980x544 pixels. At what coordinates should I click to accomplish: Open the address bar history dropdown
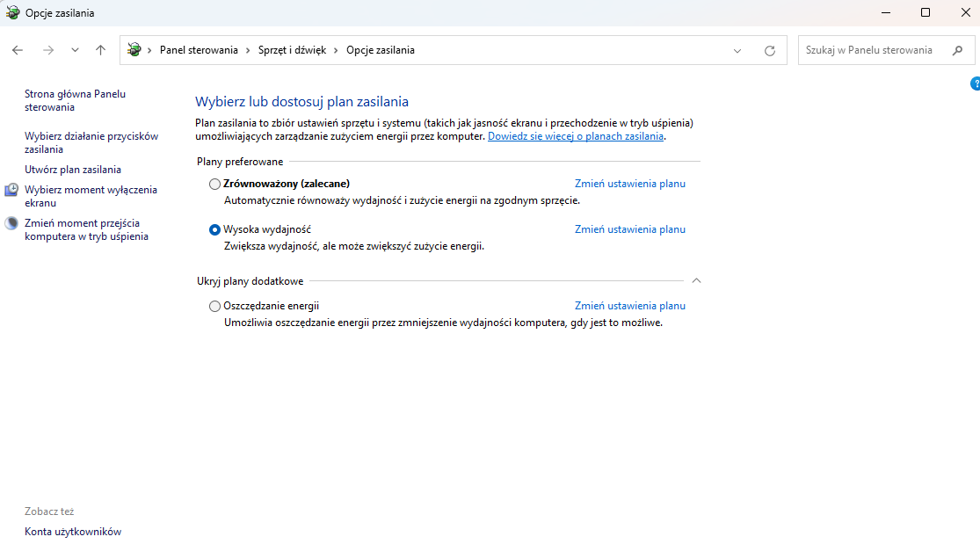pos(737,51)
